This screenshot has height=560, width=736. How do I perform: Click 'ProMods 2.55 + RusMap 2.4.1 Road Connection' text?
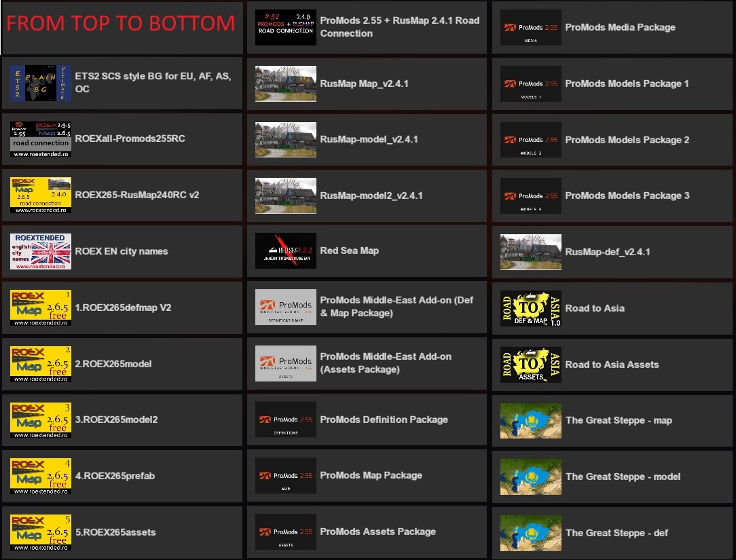[x=400, y=26]
